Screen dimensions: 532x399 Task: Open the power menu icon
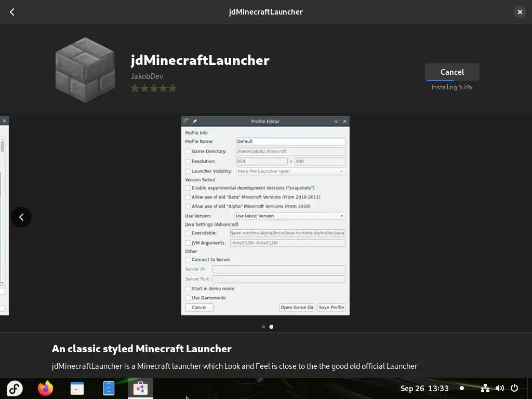514,388
